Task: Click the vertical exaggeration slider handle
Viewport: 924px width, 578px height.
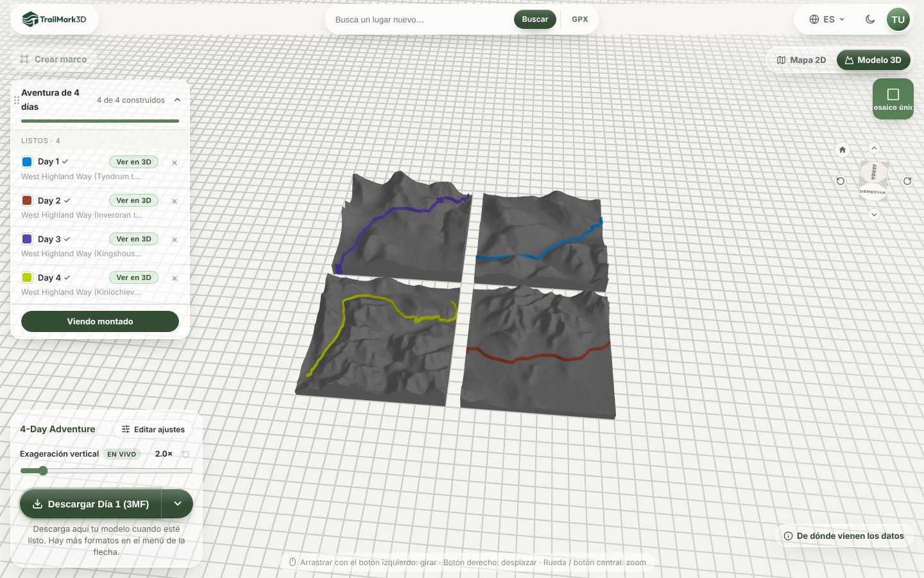Action: (43, 471)
